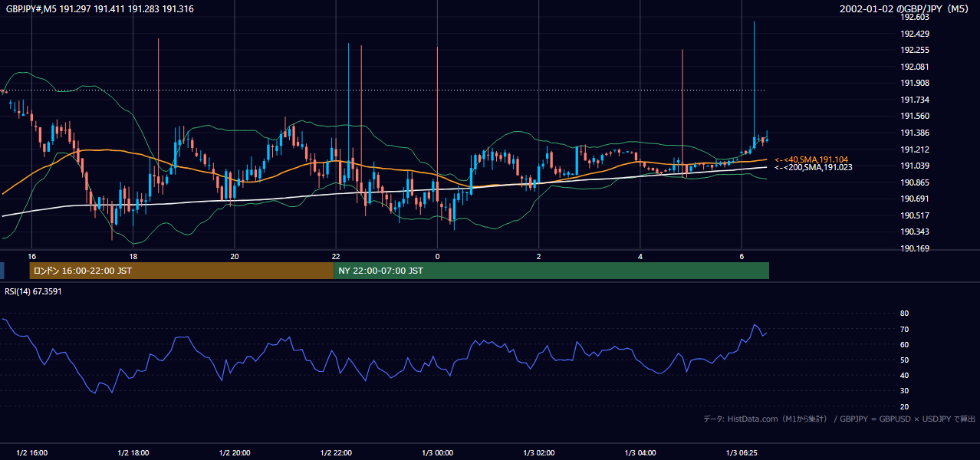Click RSI scale level 70
This screenshot has height=460, width=980.
tap(904, 329)
